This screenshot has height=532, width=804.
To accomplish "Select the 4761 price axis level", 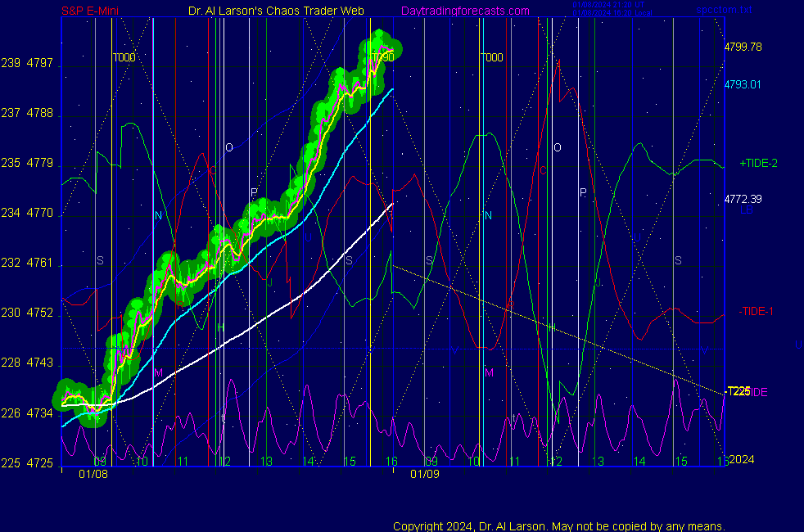I will (39, 263).
